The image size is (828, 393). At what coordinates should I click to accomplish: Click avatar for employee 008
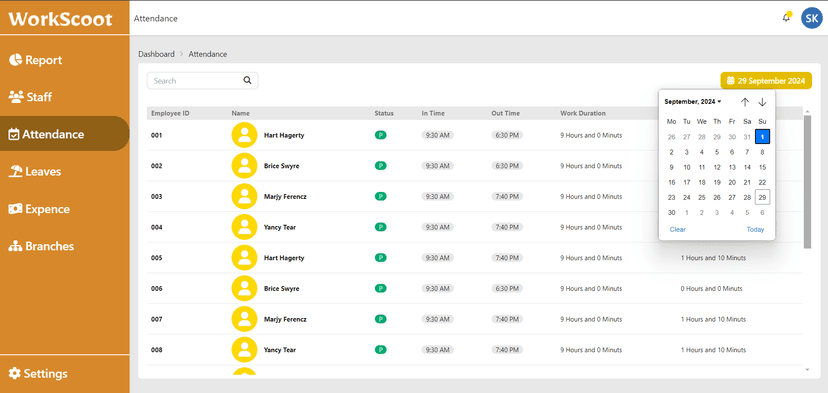pyautogui.click(x=244, y=350)
